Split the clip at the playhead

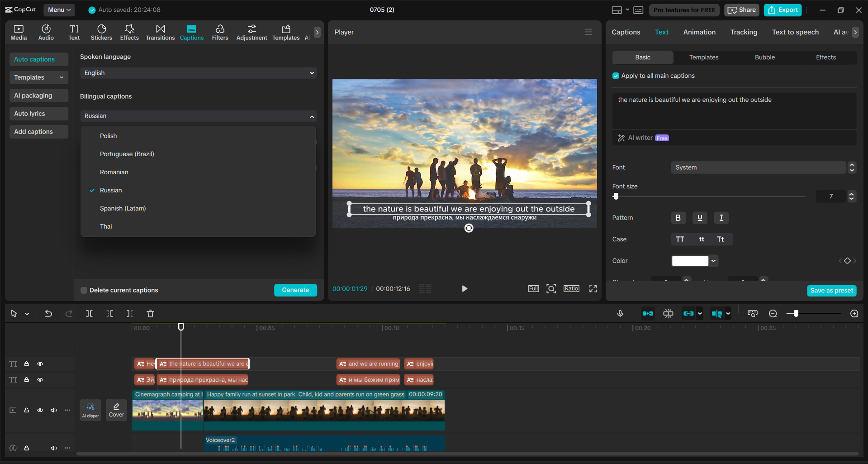click(x=89, y=313)
